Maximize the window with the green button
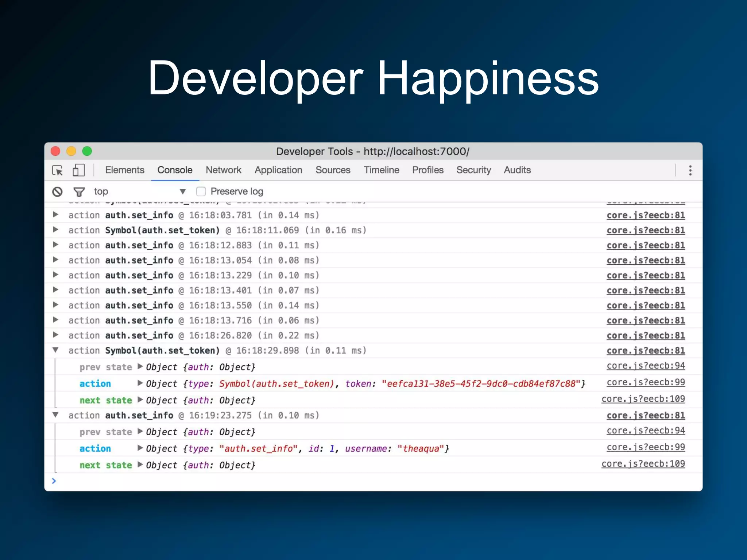Screen dimensions: 747x560 (x=87, y=151)
